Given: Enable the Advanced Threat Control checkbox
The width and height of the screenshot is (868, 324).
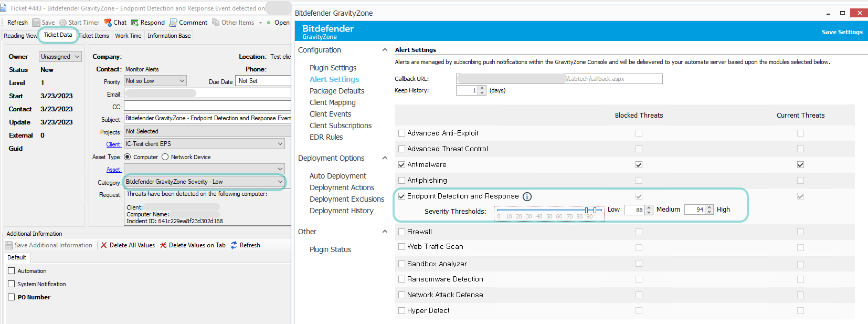Looking at the screenshot, I should tap(401, 149).
